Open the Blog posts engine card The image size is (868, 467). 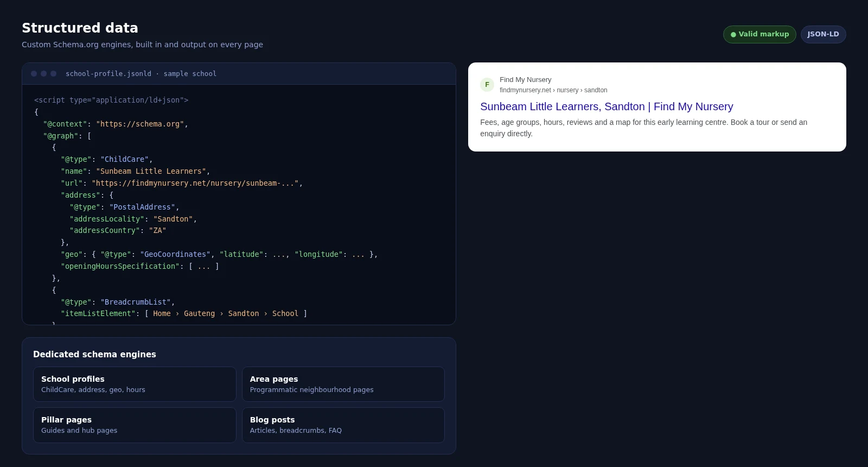343,425
